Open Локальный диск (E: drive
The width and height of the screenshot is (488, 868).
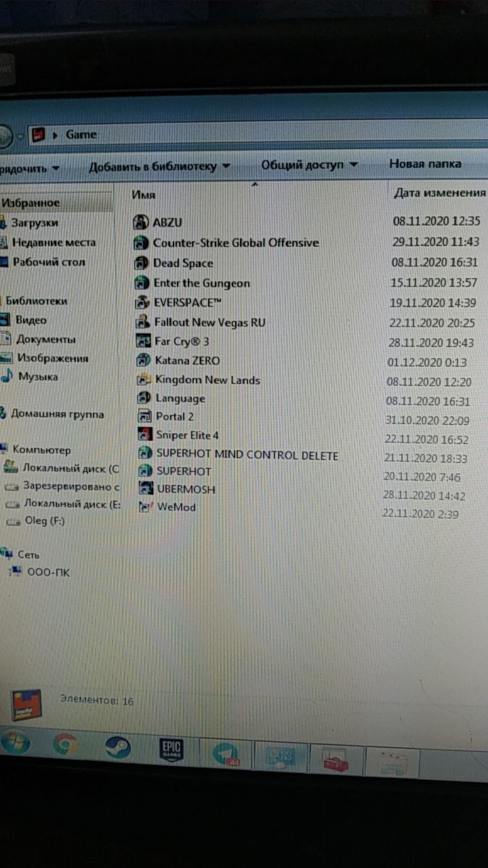pos(72,504)
